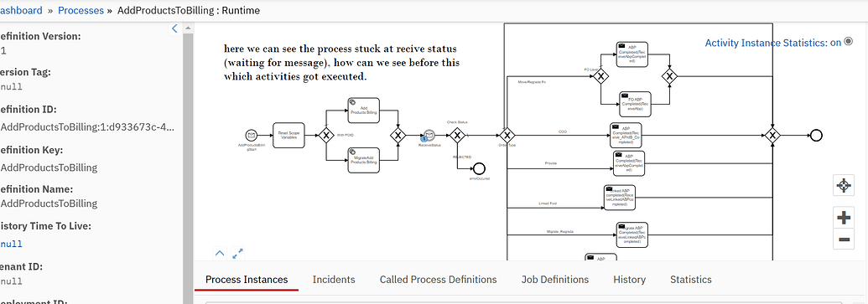The width and height of the screenshot is (868, 304).
Task: Toggle Activity Instance Statistics radio
Action: click(x=848, y=42)
